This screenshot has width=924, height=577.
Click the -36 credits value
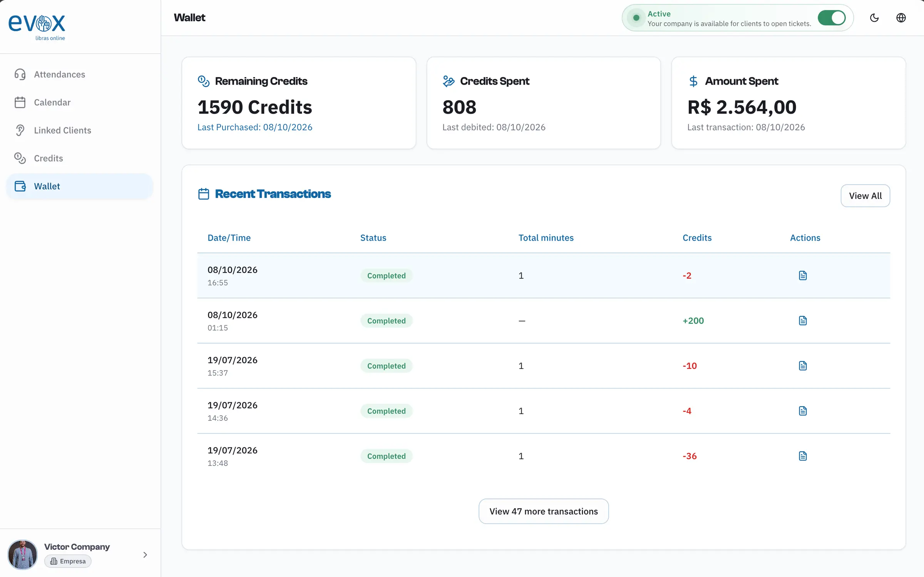click(690, 456)
